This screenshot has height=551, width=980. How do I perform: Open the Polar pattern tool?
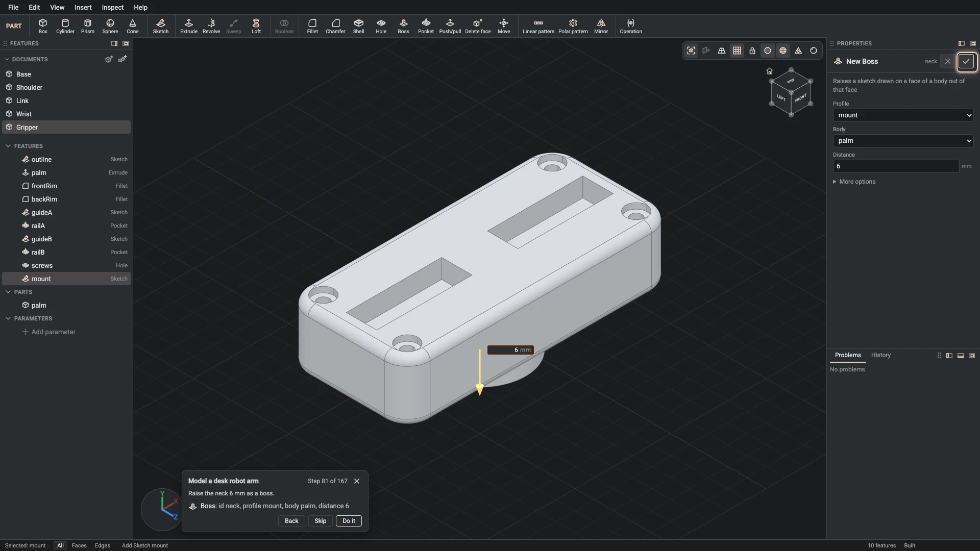coord(573,26)
